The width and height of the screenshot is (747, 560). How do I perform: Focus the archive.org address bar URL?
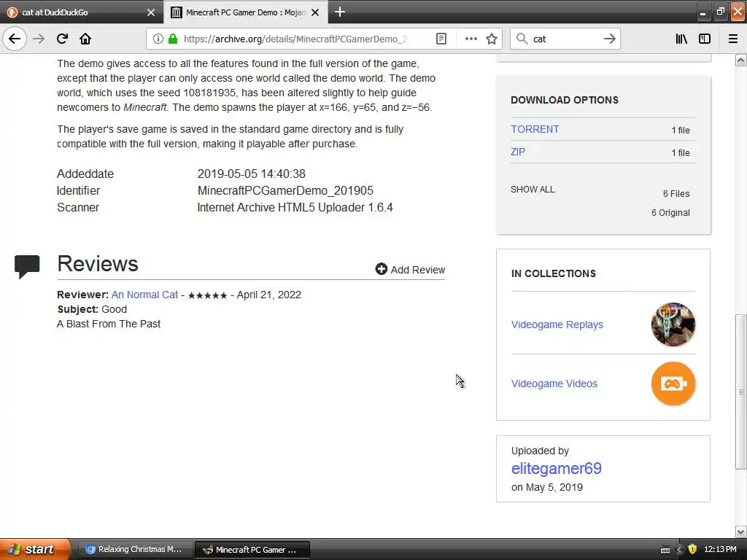coord(295,39)
